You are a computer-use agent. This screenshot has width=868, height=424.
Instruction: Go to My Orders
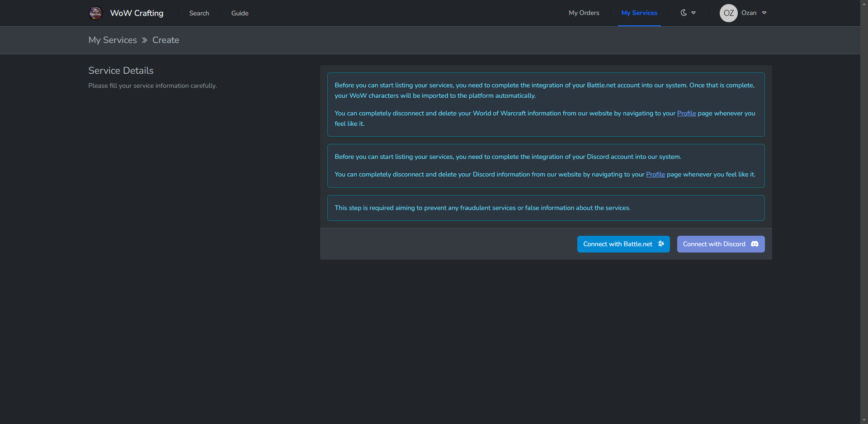pos(584,13)
